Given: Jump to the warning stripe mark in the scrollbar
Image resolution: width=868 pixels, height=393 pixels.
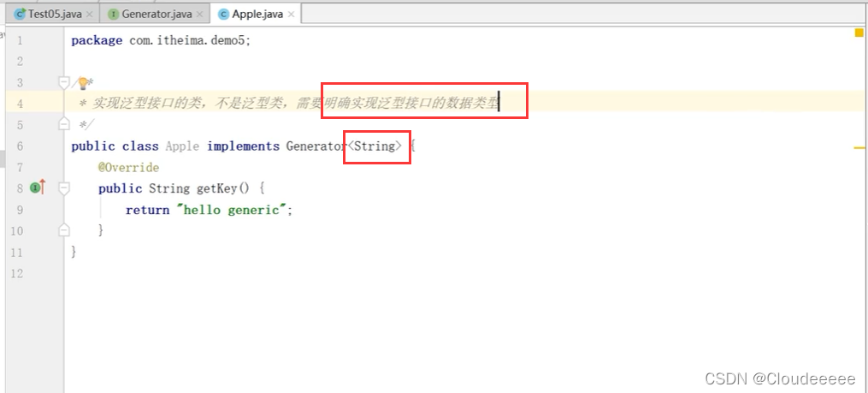Looking at the screenshot, I should tap(859, 148).
